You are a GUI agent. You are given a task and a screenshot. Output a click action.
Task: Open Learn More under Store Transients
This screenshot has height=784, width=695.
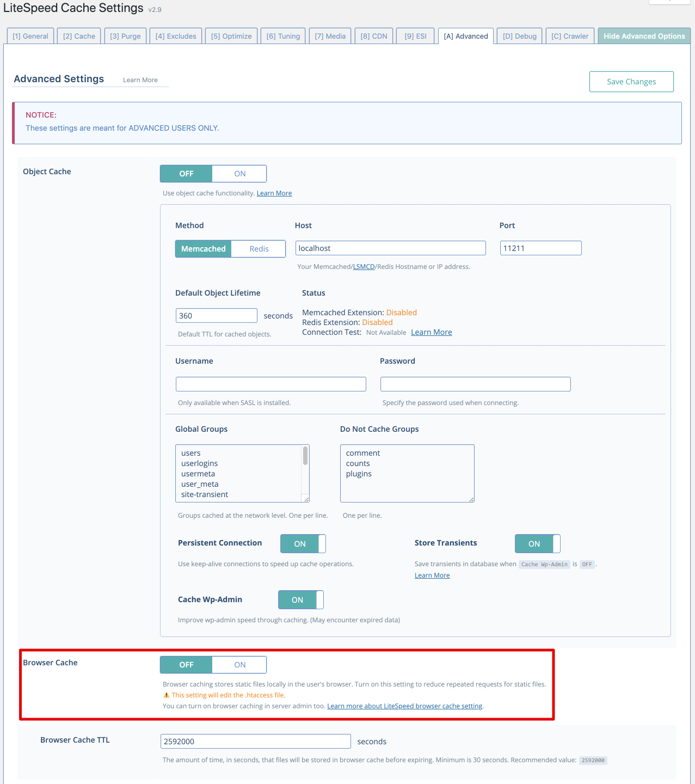point(432,575)
